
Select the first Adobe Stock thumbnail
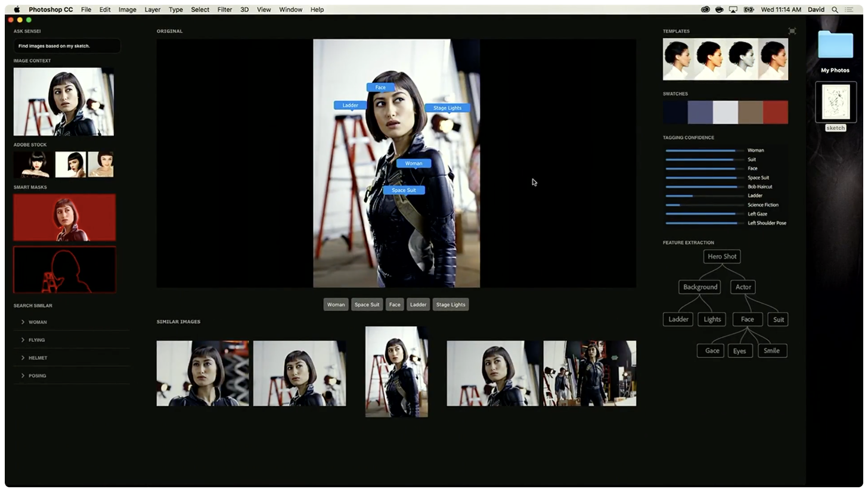[32, 164]
